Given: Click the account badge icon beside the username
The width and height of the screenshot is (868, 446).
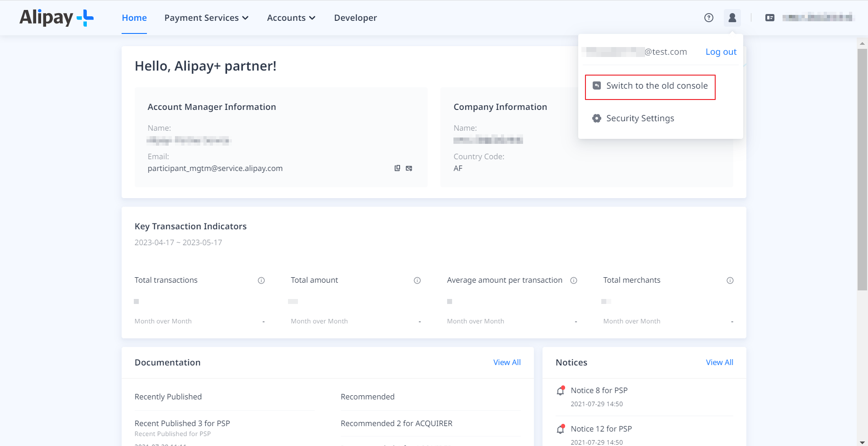Looking at the screenshot, I should [x=770, y=18].
